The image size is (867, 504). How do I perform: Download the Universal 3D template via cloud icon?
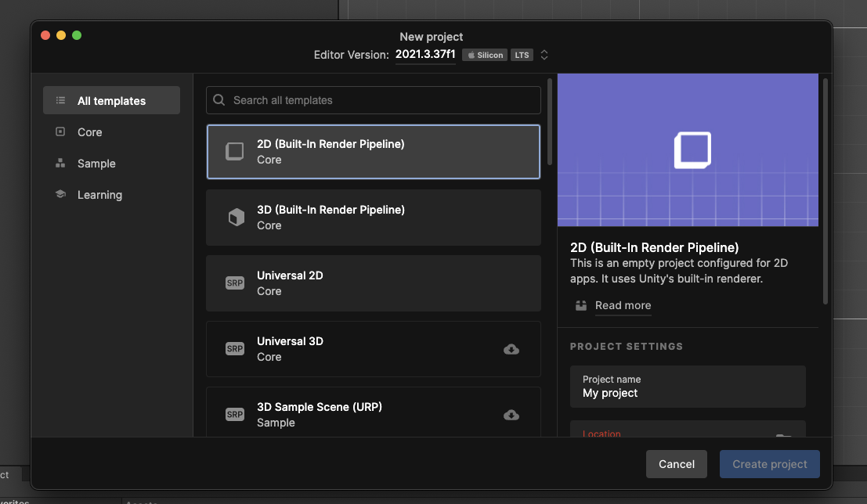pos(511,349)
